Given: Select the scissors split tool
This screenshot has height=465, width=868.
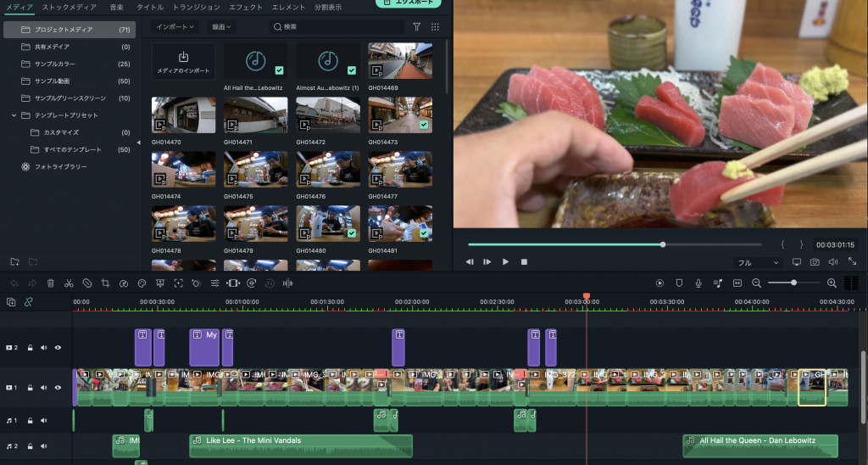Looking at the screenshot, I should tap(69, 283).
